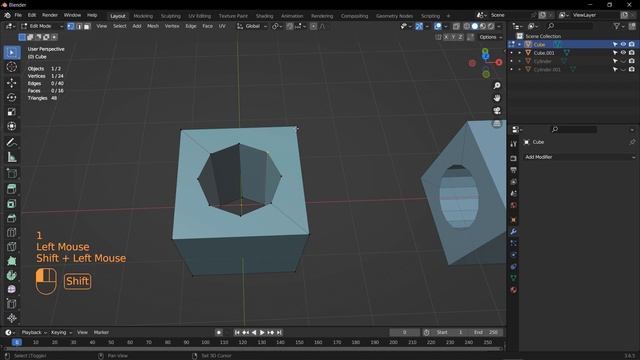Open the Object Data properties tab
The height and width of the screenshot is (360, 640).
point(513,278)
